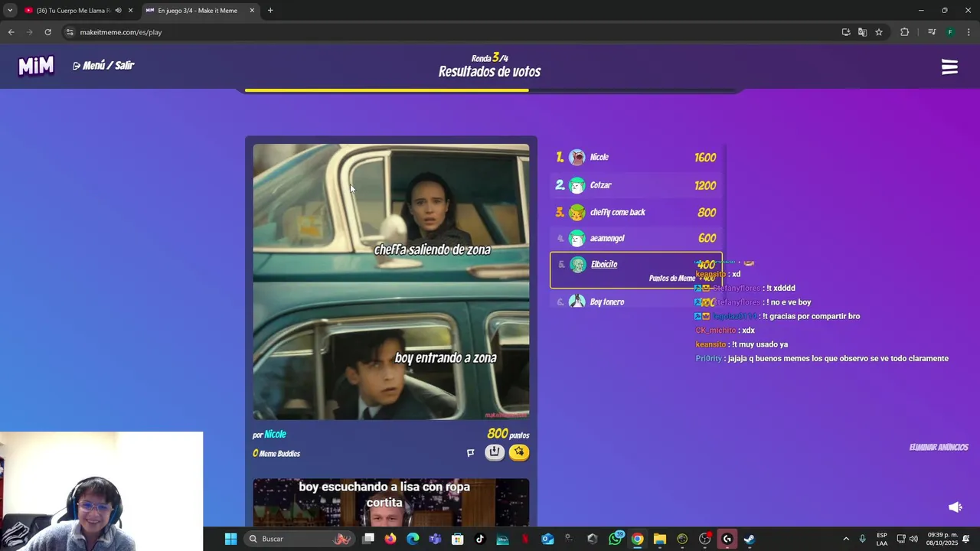Click the boy escuchando a lisa meme
The width and height of the screenshot is (980, 551).
(x=391, y=502)
